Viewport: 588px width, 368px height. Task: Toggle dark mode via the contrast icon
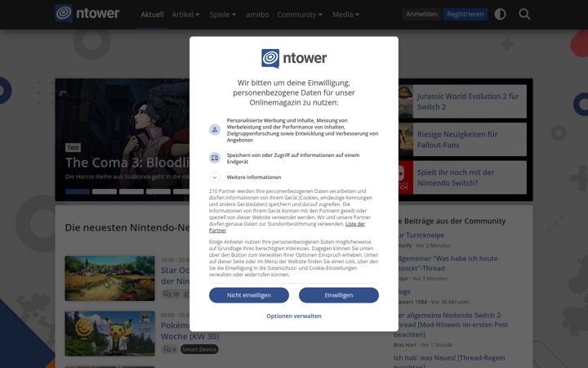[x=500, y=14]
